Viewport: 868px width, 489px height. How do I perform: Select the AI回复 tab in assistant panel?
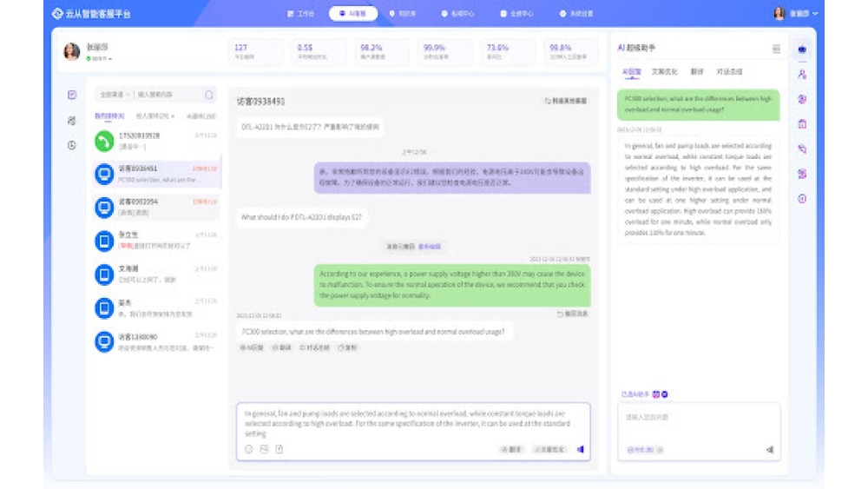coord(632,72)
